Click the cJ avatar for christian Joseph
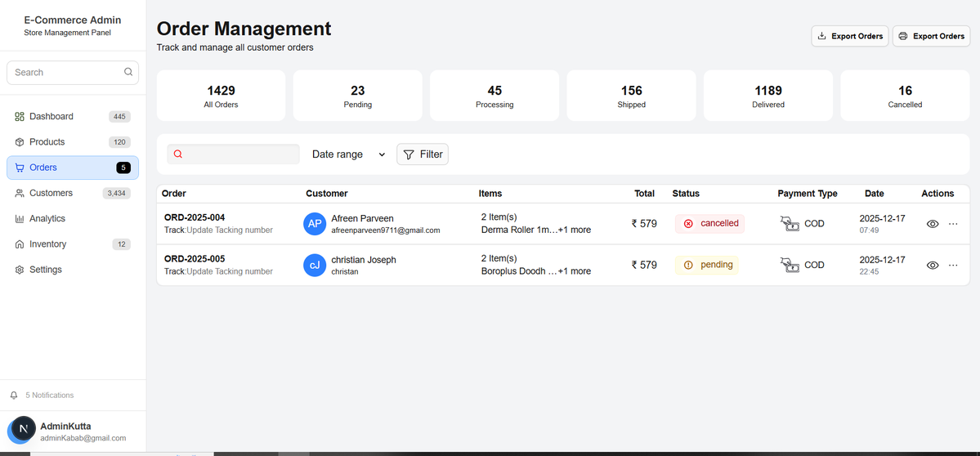980x456 pixels. point(315,266)
